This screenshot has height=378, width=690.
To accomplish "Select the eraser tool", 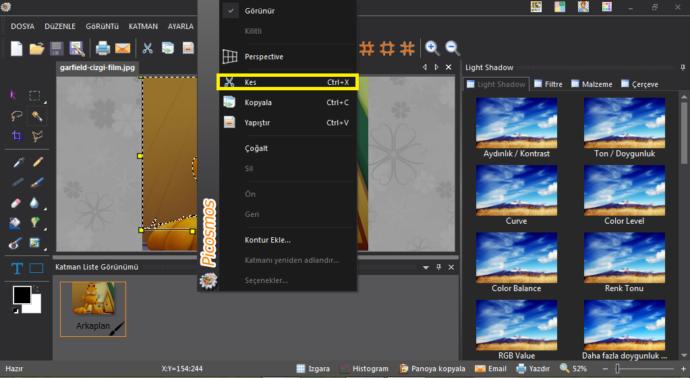I will (15, 203).
